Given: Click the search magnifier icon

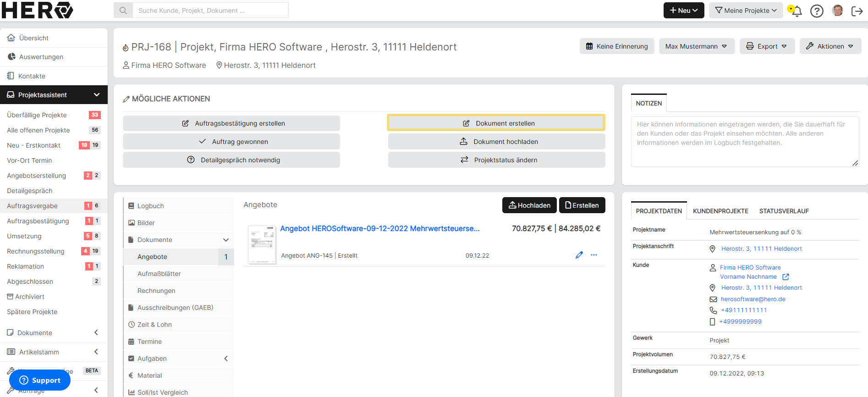Looking at the screenshot, I should 123,10.
